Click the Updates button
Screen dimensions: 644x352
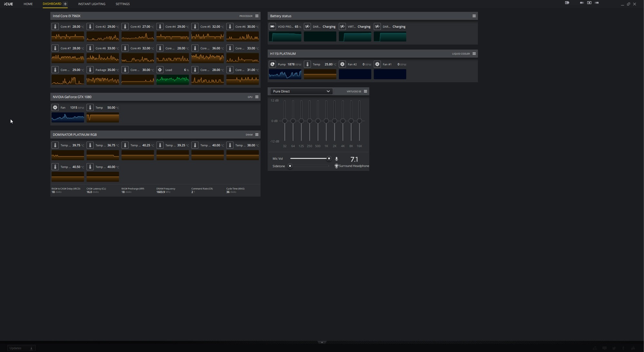click(x=21, y=348)
